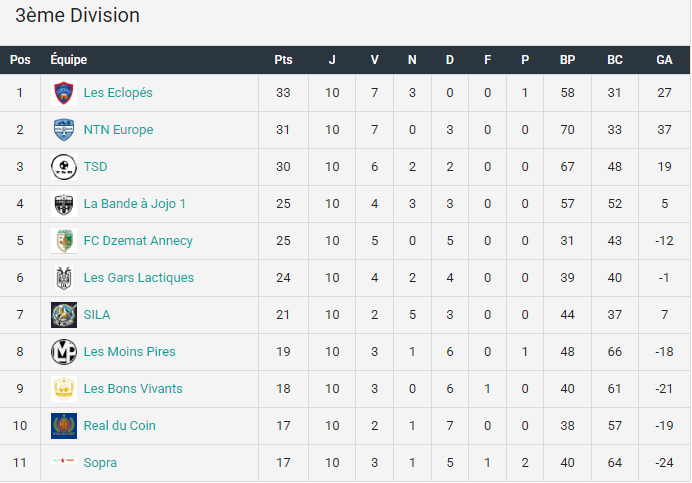The image size is (692, 483).
Task: Select the GA column header
Action: pyautogui.click(x=664, y=60)
